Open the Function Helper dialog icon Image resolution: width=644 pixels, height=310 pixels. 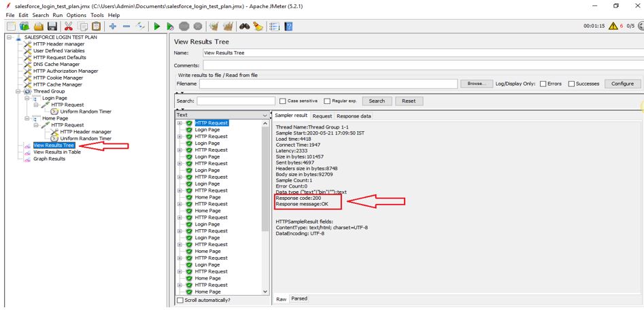coord(274,27)
